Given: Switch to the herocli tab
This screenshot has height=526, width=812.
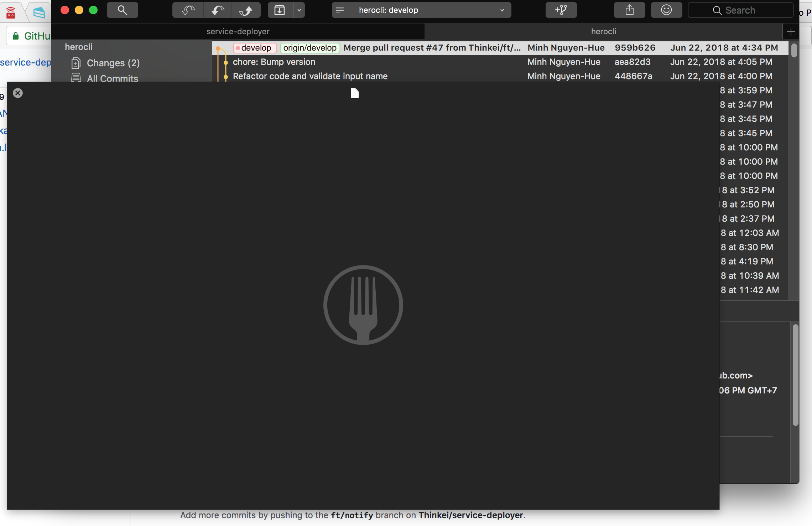Looking at the screenshot, I should click(x=604, y=31).
